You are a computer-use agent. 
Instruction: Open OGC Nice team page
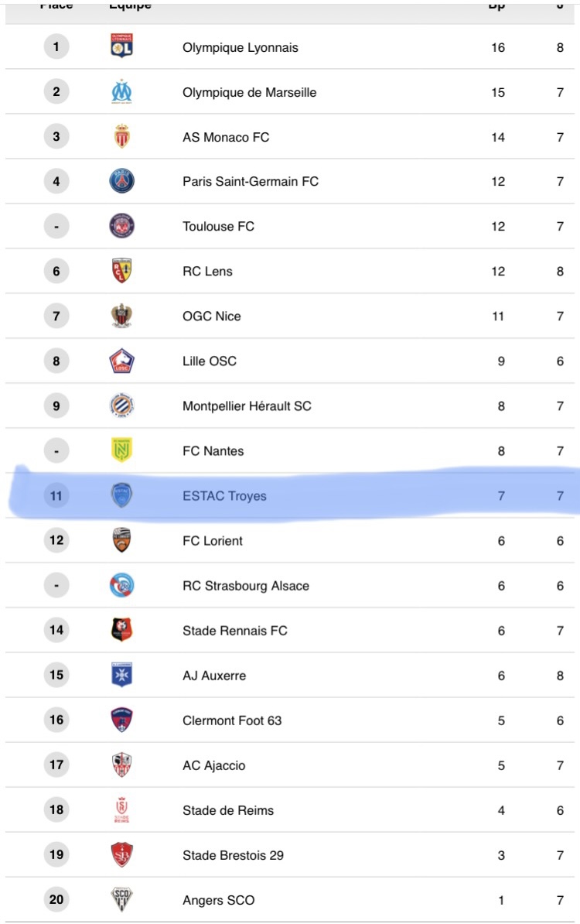[x=211, y=316]
